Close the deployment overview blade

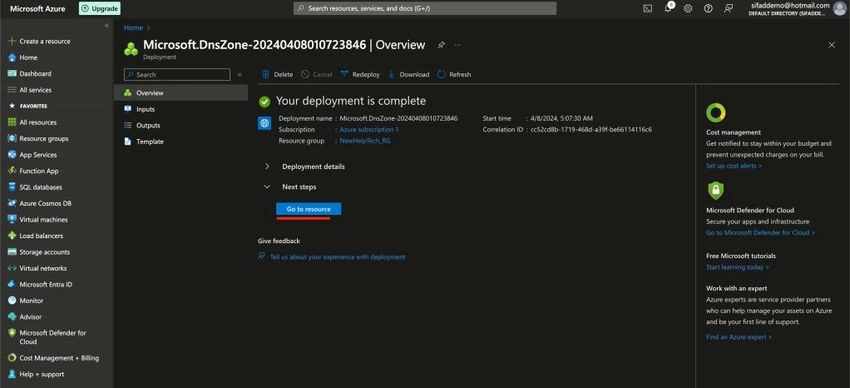(832, 45)
